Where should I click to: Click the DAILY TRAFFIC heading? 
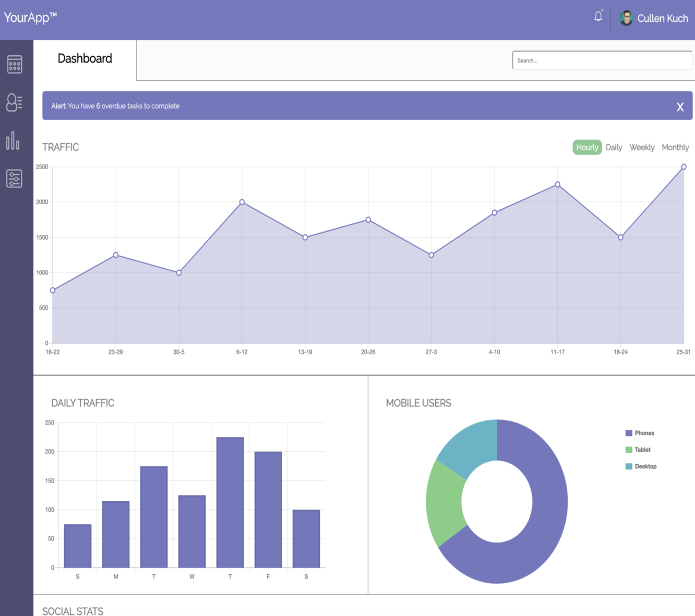click(82, 403)
